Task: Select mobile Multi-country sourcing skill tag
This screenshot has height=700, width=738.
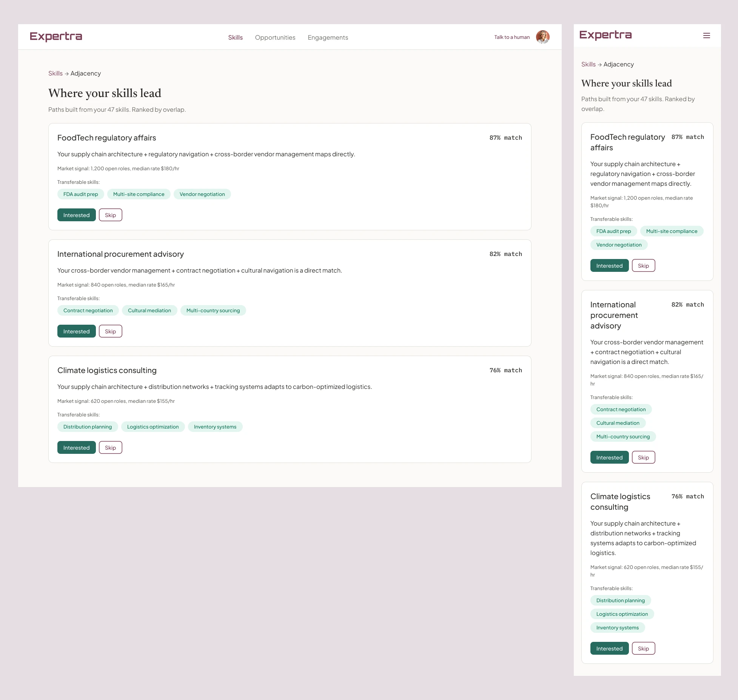Action: [623, 436]
